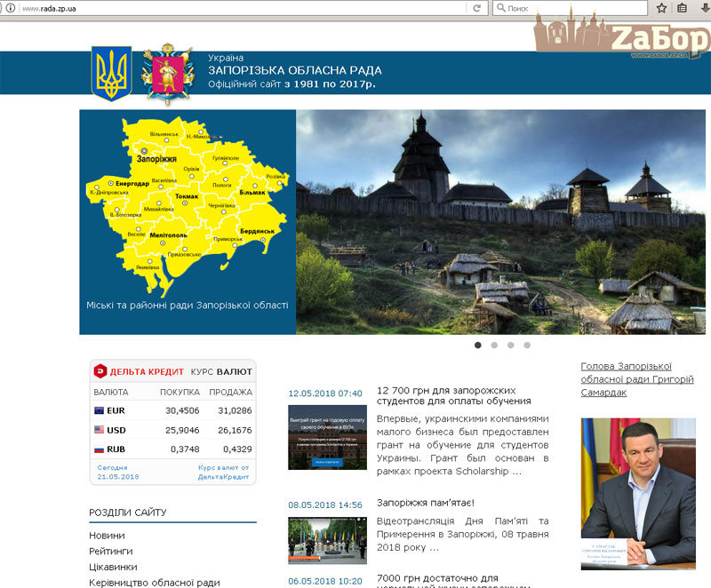Viewport: 711px width, 588px height.
Task: Click the US flag beside USD rate
Action: [99, 429]
